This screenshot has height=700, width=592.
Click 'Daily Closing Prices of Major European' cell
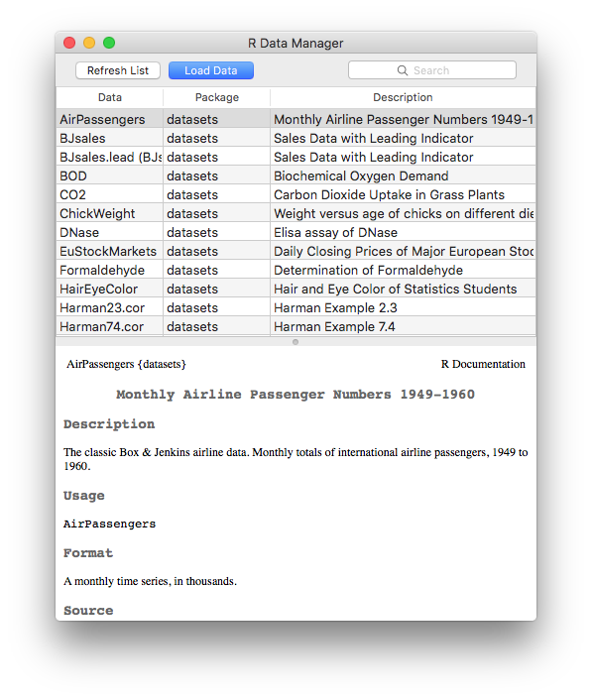[x=404, y=251]
